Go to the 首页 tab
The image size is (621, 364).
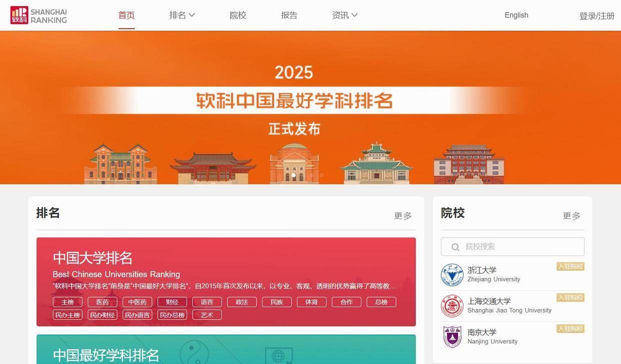pos(126,15)
